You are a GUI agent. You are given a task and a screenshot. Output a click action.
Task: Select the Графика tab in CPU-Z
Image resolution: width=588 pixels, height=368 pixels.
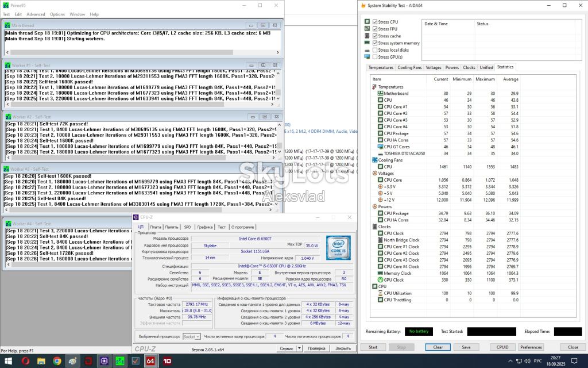(x=205, y=227)
